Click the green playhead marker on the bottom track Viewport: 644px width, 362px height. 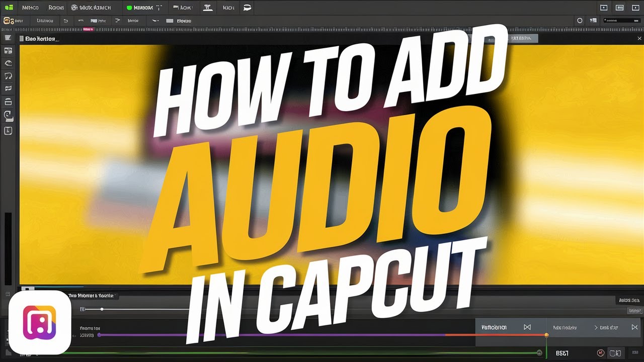[539, 352]
